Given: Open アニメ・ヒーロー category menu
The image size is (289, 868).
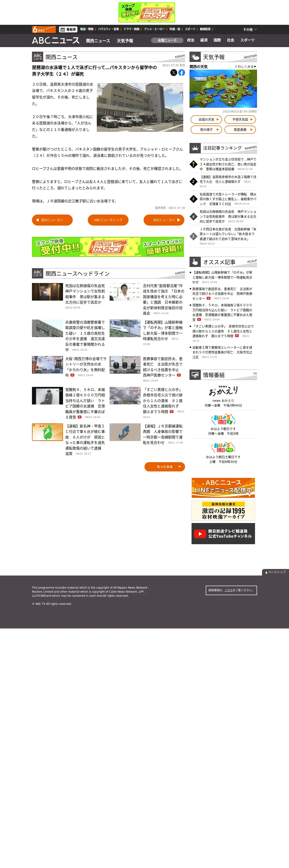Looking at the screenshot, I should tap(156, 29).
